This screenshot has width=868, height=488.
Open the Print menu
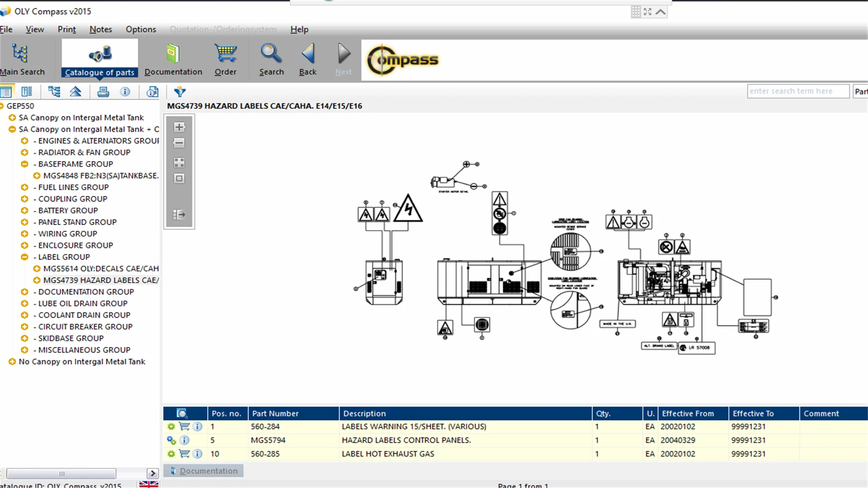(66, 29)
